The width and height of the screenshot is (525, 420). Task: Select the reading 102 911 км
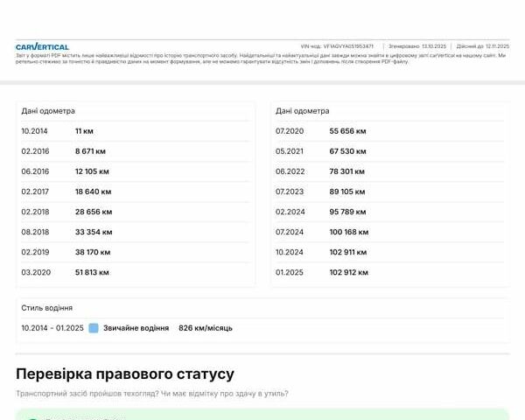(348, 252)
